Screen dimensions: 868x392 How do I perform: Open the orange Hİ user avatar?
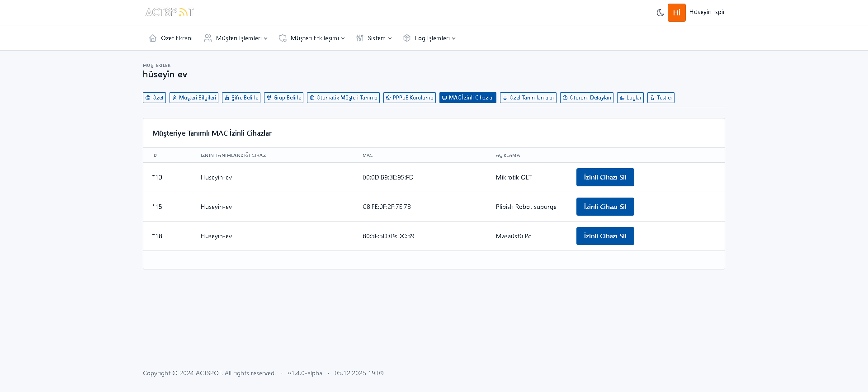click(x=676, y=13)
